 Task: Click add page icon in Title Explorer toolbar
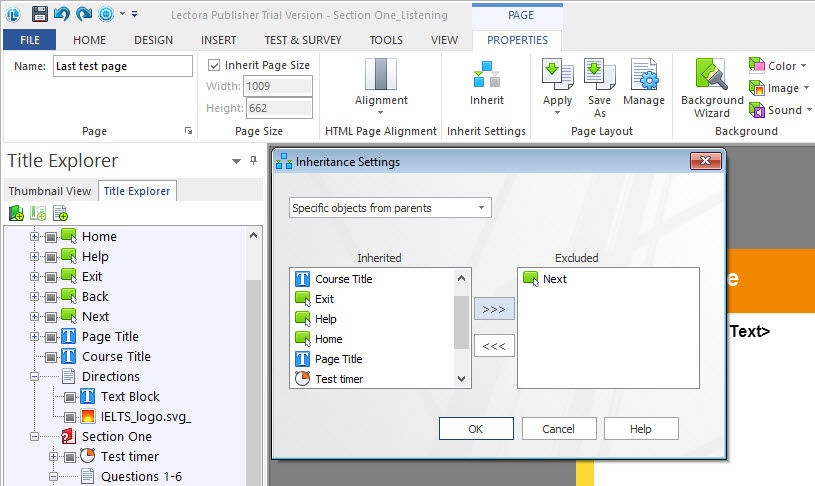[x=60, y=213]
